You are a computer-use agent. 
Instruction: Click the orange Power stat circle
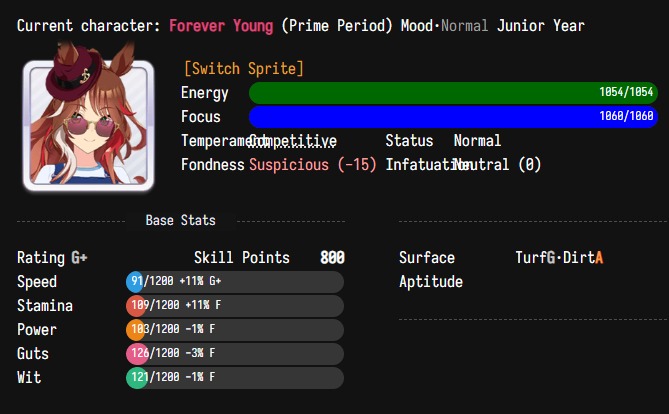pos(136,329)
